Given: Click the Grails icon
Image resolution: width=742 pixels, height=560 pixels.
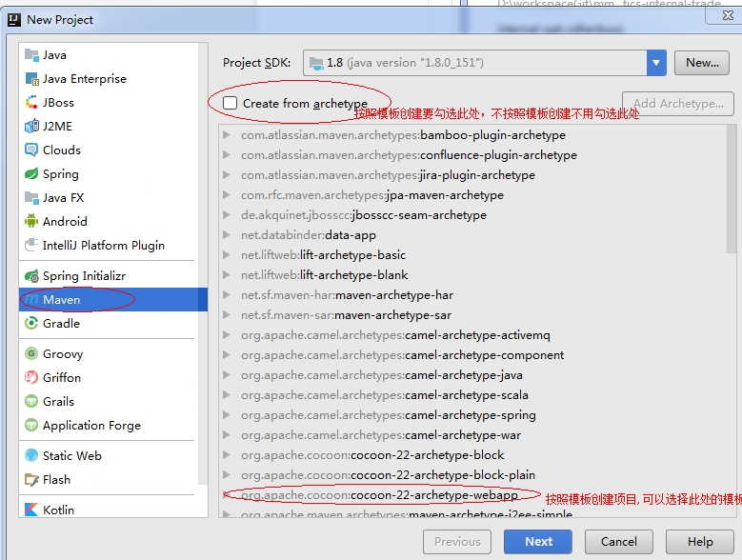Looking at the screenshot, I should coord(31,401).
